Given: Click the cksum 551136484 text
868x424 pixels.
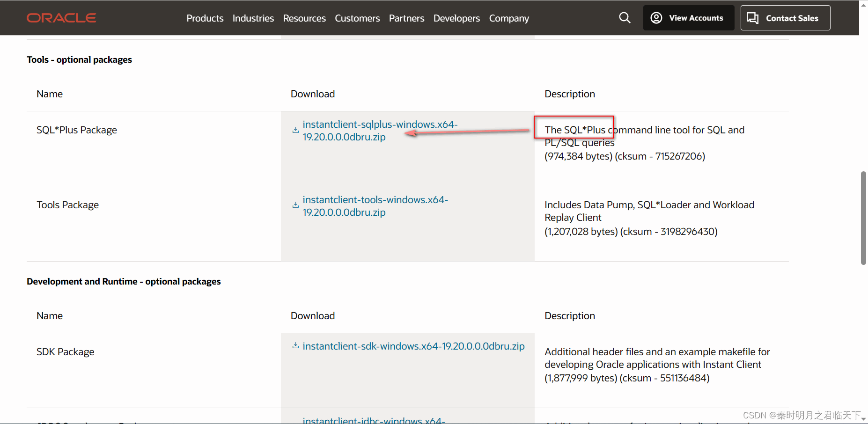Looking at the screenshot, I should pyautogui.click(x=664, y=378).
